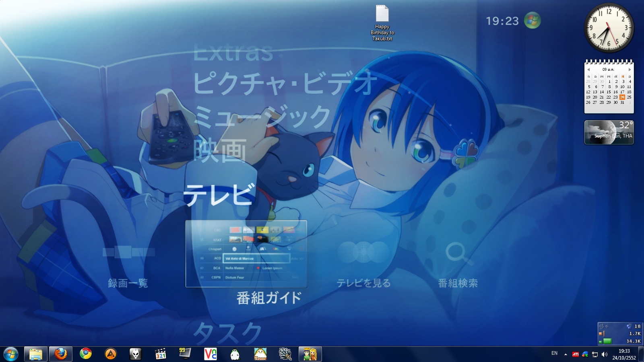Click the blue connections icon in network gadget
644x362 pixels.
(x=629, y=326)
